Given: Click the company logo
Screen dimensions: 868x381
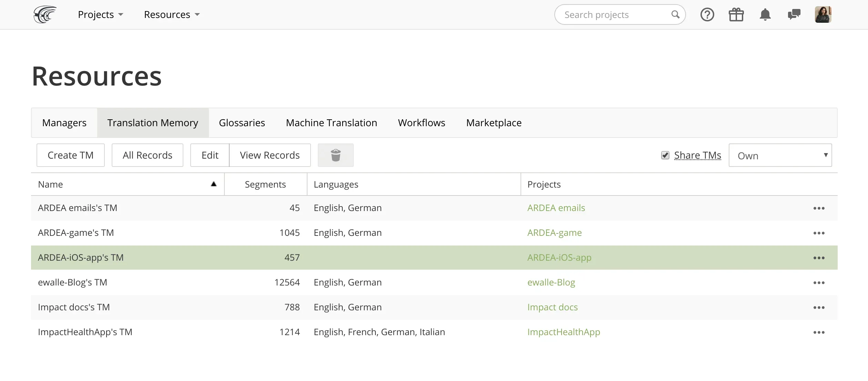Looking at the screenshot, I should [45, 14].
